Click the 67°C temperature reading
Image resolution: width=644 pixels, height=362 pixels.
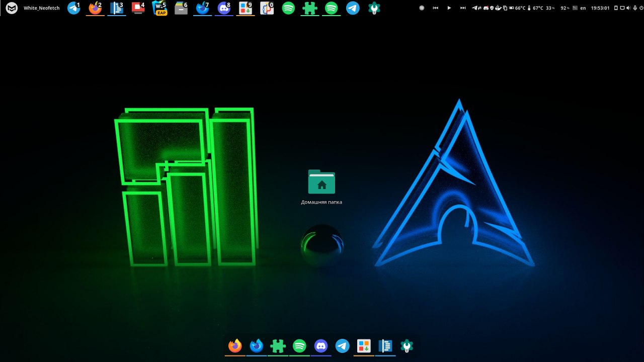click(538, 8)
